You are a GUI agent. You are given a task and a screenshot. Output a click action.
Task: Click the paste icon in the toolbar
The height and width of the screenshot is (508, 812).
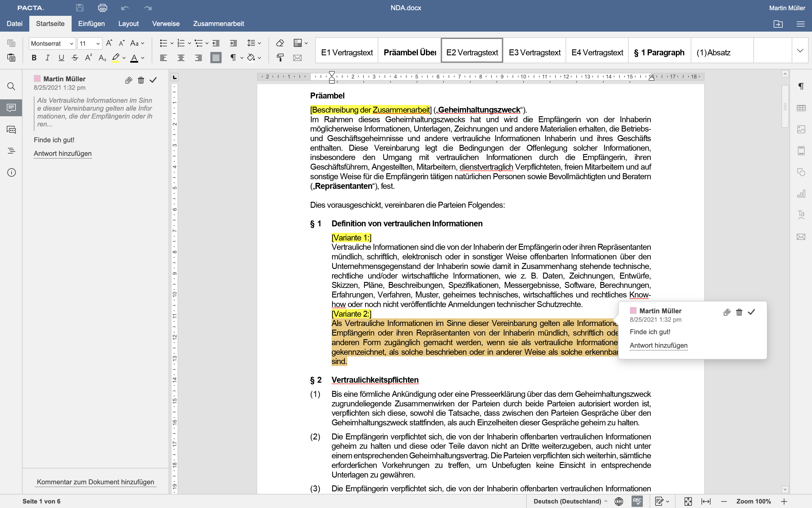pos(11,58)
